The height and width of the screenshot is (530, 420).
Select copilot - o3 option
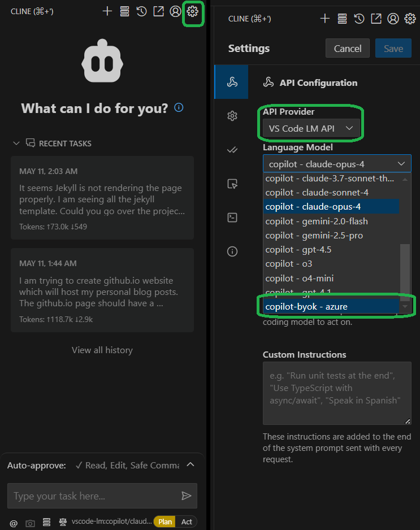[x=331, y=264]
